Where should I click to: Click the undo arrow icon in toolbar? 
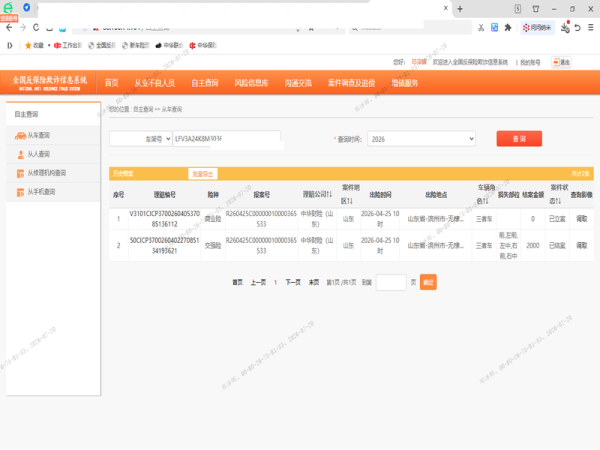(578, 28)
